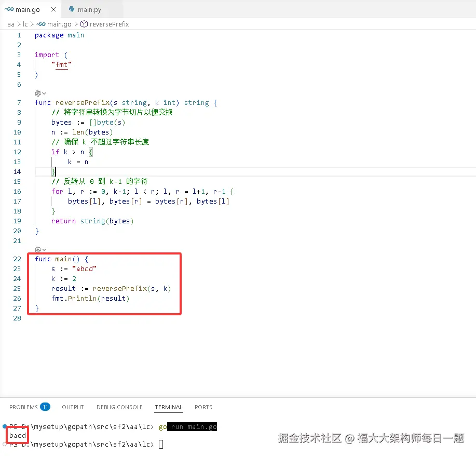Switch to the OUTPUT panel tab
This screenshot has height=456, width=476.
click(x=73, y=407)
